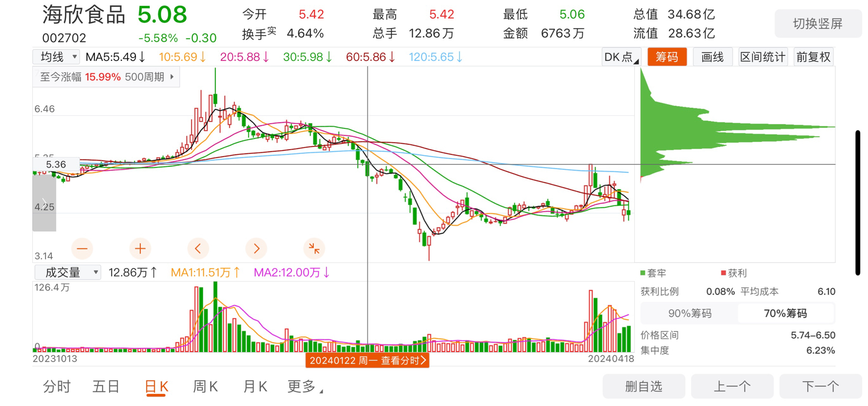
Task: Enable 区间统计 range statistics
Action: point(763,57)
